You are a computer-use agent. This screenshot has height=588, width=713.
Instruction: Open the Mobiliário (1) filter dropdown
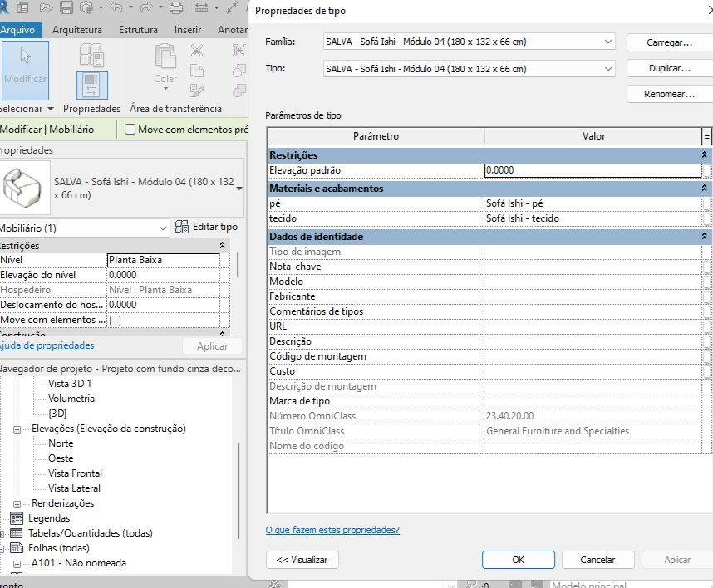[x=162, y=228]
